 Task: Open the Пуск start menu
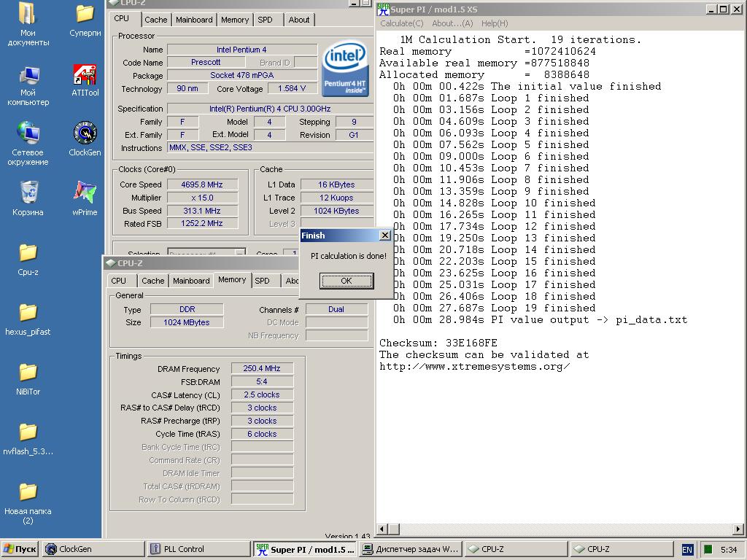click(x=20, y=549)
